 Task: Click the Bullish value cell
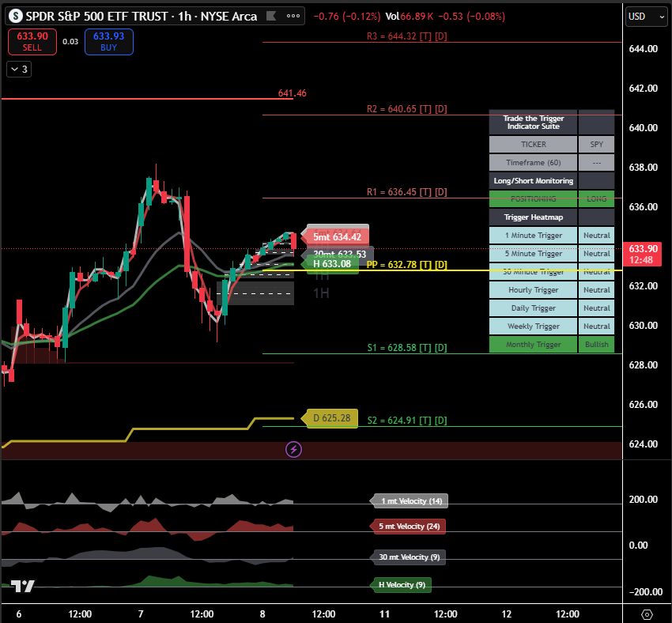point(596,345)
